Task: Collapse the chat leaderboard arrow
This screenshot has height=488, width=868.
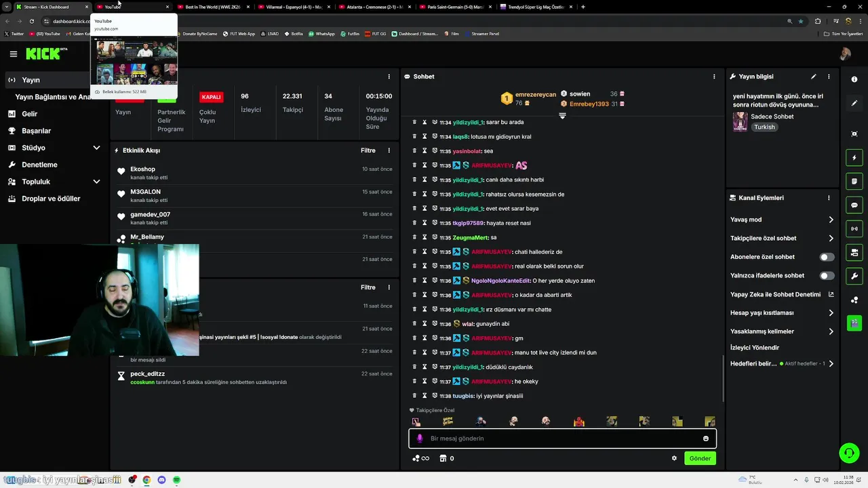Action: click(x=562, y=116)
